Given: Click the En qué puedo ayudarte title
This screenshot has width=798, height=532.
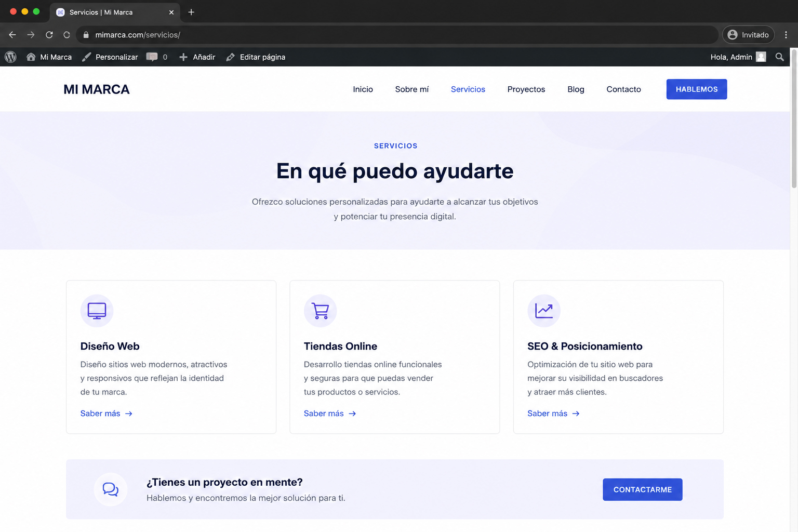Looking at the screenshot, I should [x=395, y=171].
